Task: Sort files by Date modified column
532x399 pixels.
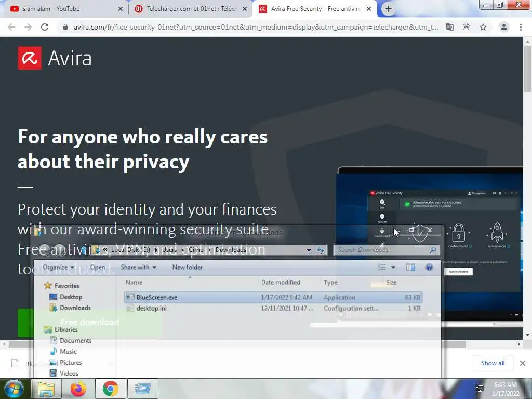Action: 281,282
